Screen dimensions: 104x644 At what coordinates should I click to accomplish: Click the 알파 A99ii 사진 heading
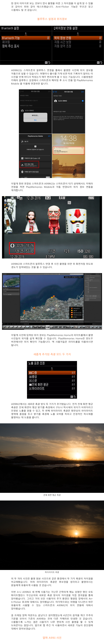point(52,638)
